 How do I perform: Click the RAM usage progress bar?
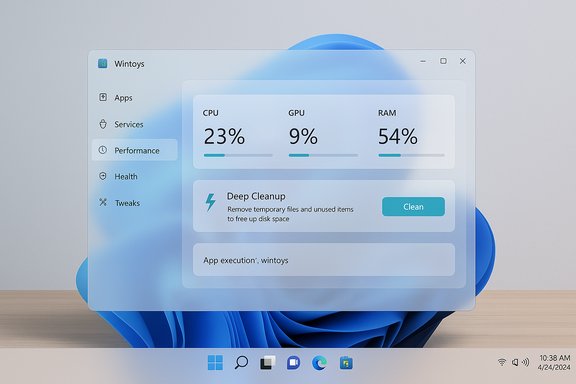coord(411,155)
